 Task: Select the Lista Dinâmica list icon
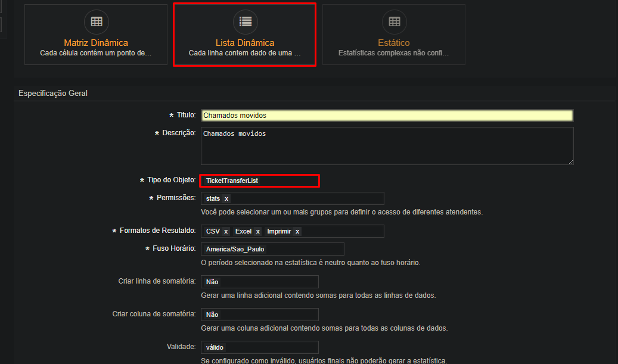(245, 21)
